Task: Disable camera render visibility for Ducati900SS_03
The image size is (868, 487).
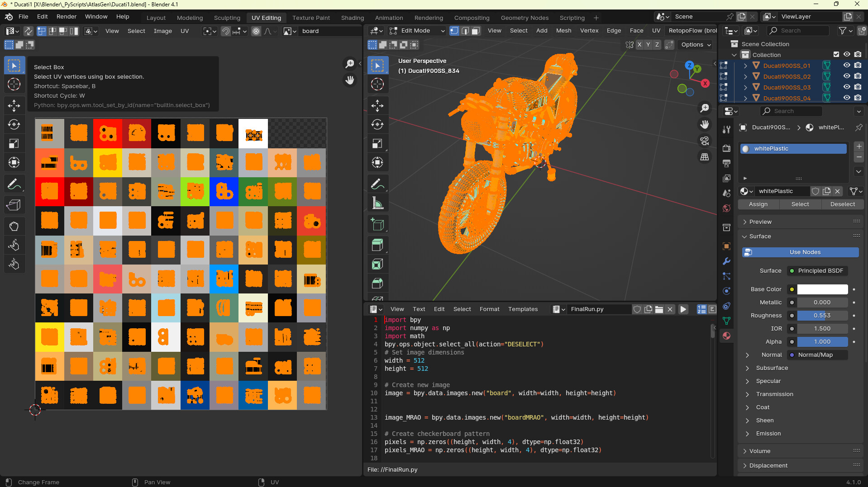Action: coord(858,87)
